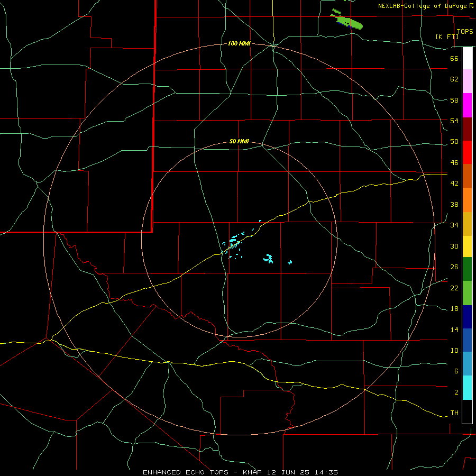This screenshot has width=476, height=476.
Task: Click the hook-shaped cyan echo east of center
Action: tap(268, 258)
